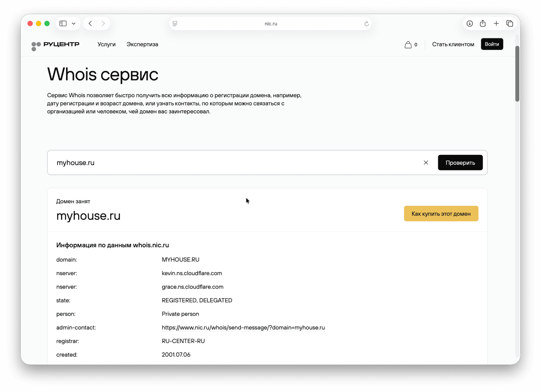Go back to the previous page

coord(90,24)
